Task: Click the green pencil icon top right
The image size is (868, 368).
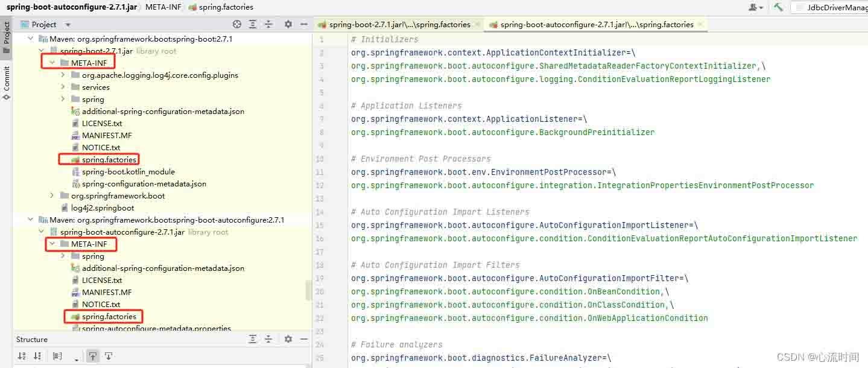Action: point(778,7)
